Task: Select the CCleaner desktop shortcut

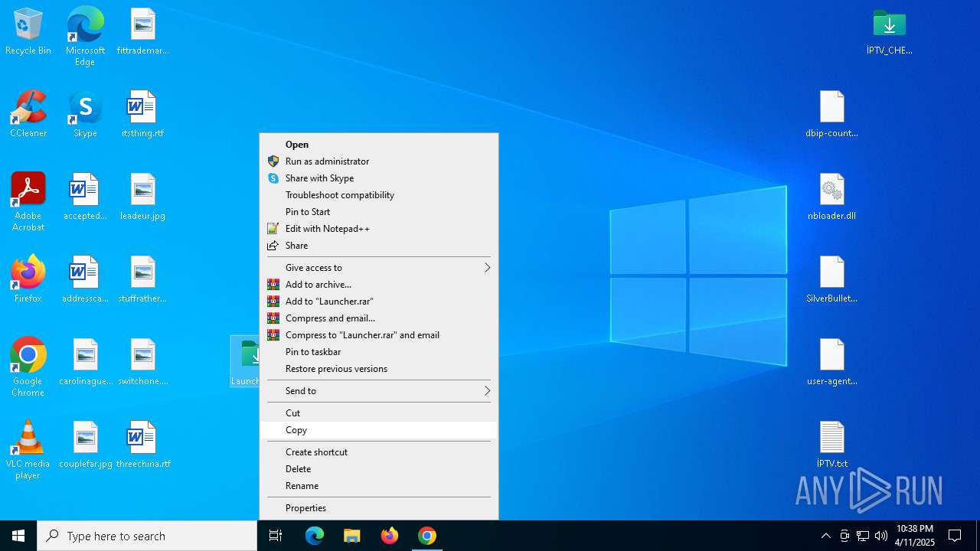Action: tap(28, 115)
